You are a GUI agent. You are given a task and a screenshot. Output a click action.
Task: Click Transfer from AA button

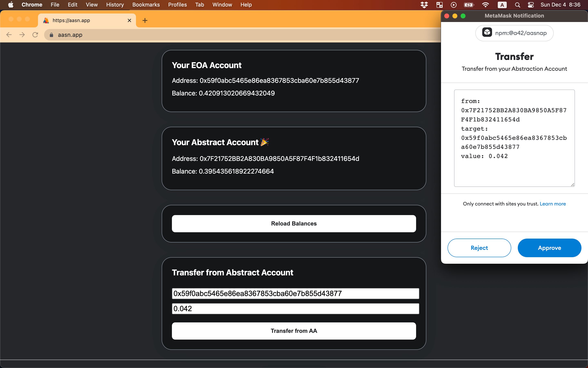click(294, 331)
